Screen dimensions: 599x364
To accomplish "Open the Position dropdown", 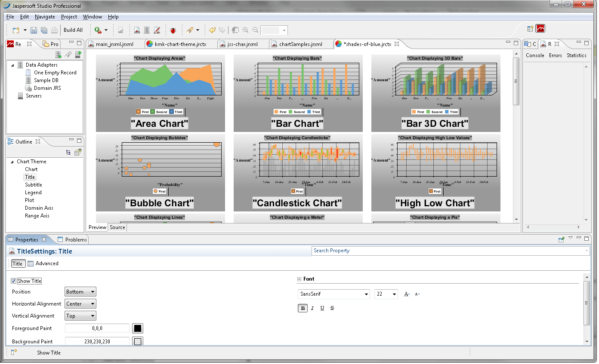I will click(80, 292).
